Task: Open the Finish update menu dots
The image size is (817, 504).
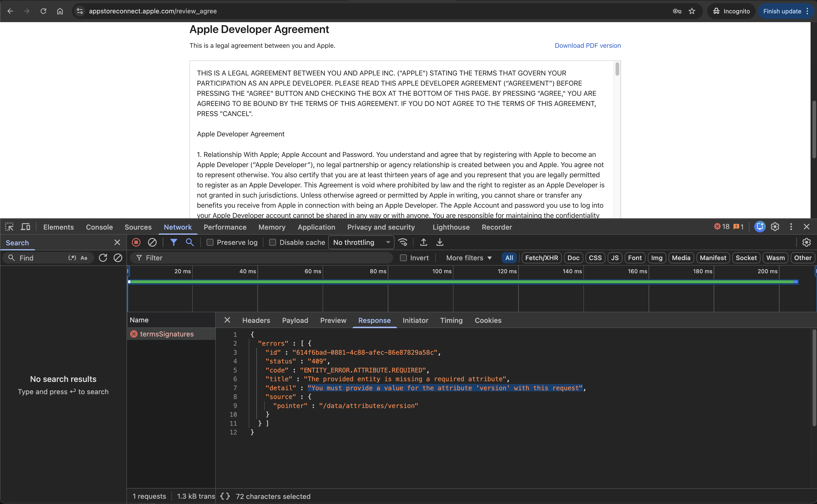Action: 807,11
